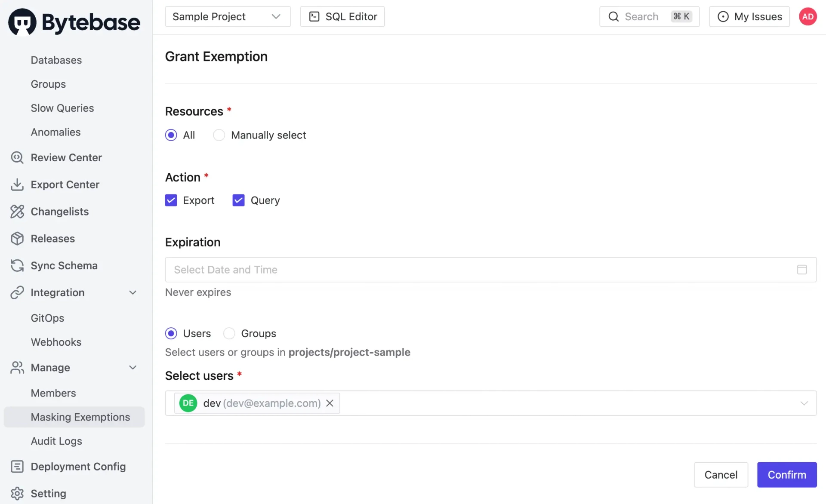The image size is (826, 504).
Task: Open the Review Center
Action: pos(66,157)
